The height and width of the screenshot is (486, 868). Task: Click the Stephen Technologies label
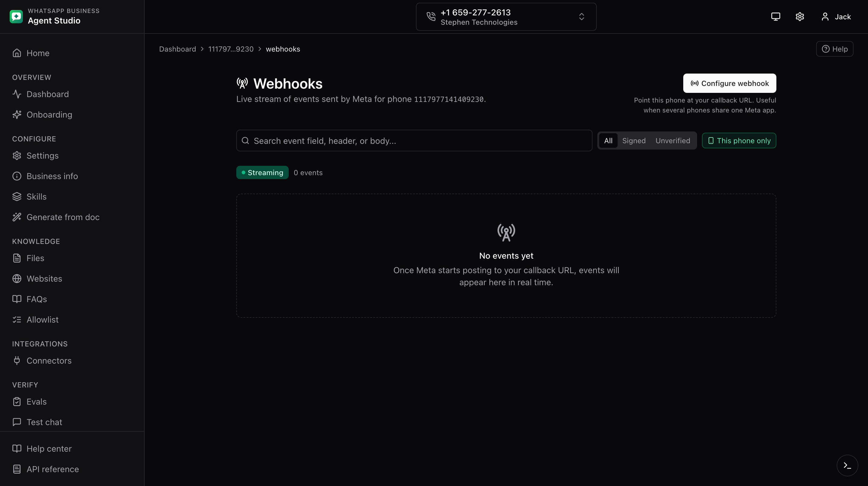tap(479, 22)
